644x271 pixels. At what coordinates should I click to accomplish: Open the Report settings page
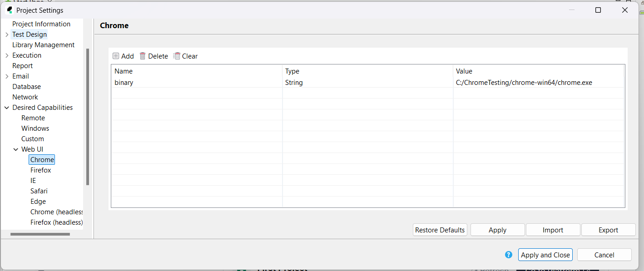pyautogui.click(x=22, y=66)
